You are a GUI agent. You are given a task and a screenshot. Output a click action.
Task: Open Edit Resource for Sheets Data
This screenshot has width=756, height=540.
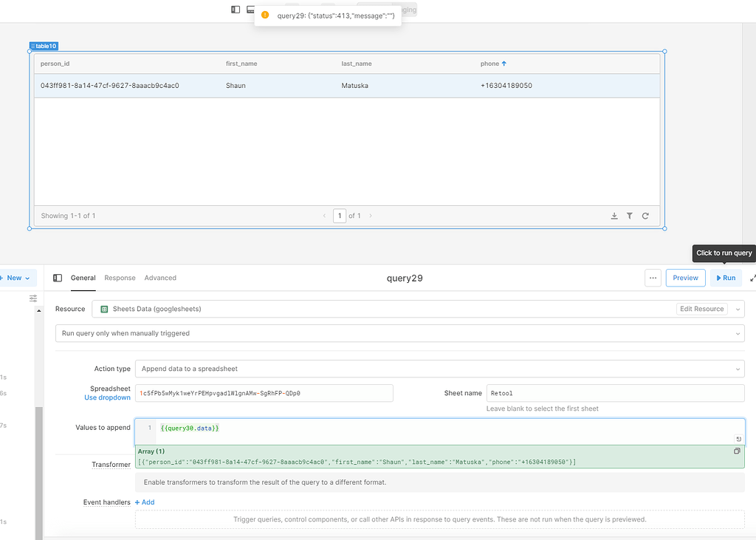(701, 309)
